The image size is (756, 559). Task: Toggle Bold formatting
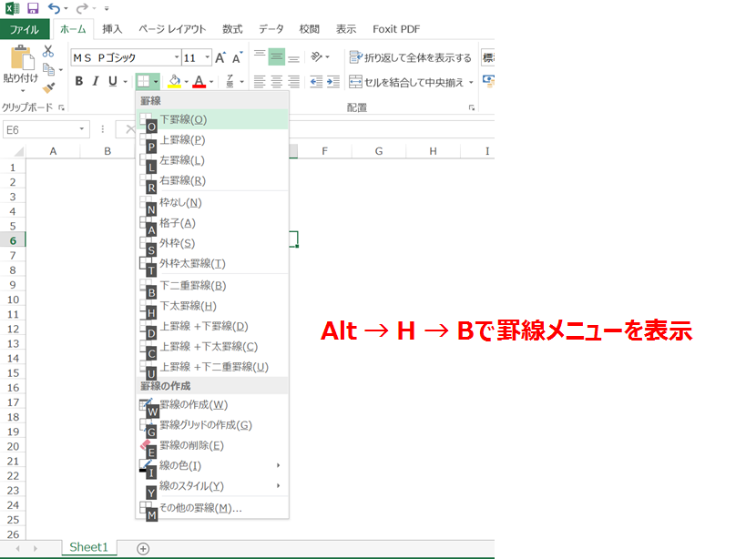(79, 81)
